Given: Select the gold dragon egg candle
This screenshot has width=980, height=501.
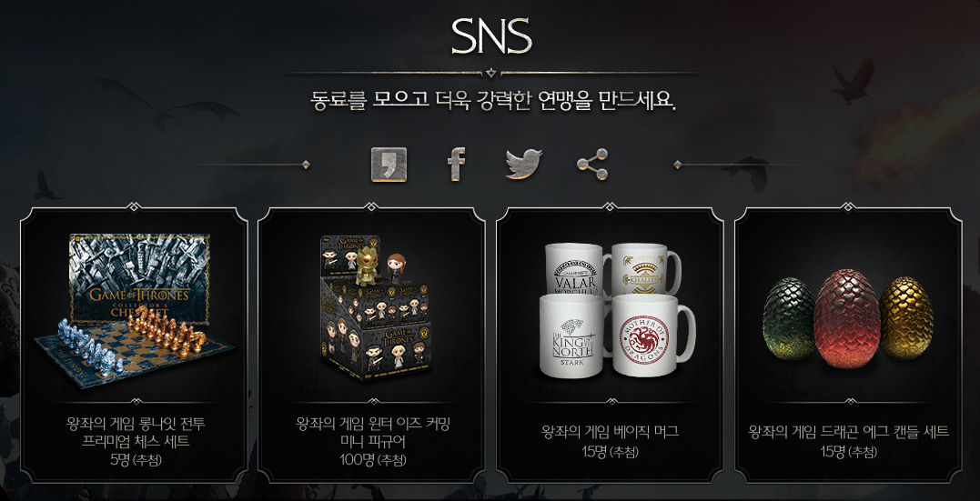Looking at the screenshot, I should tap(905, 318).
